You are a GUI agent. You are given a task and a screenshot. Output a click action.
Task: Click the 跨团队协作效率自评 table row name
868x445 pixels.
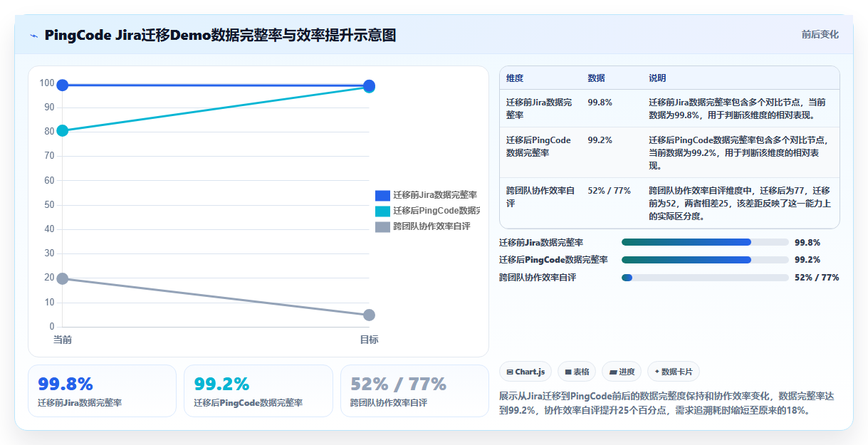539,197
